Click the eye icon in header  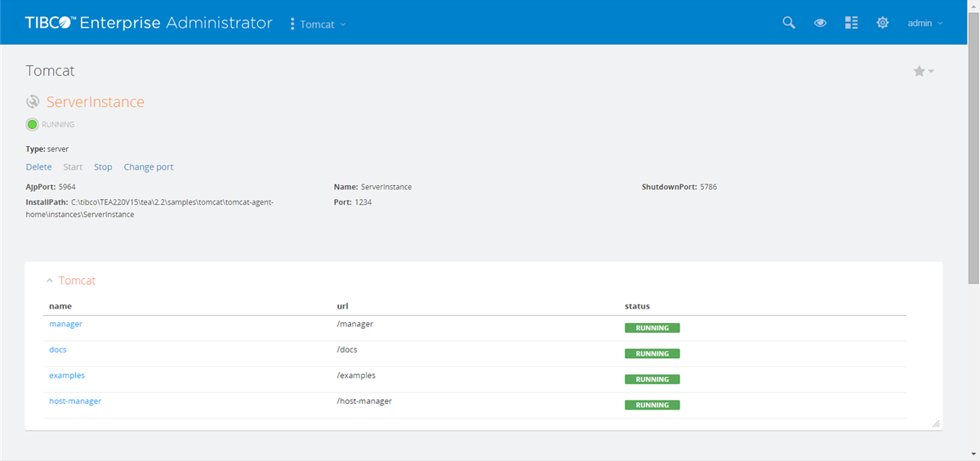pos(820,23)
